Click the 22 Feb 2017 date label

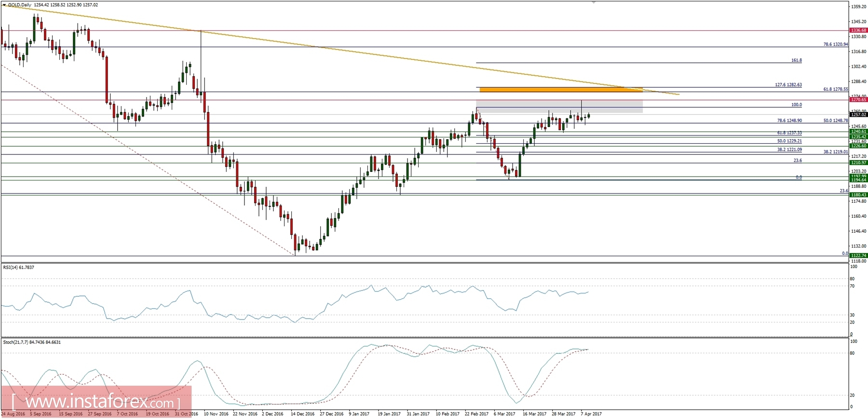(476, 414)
